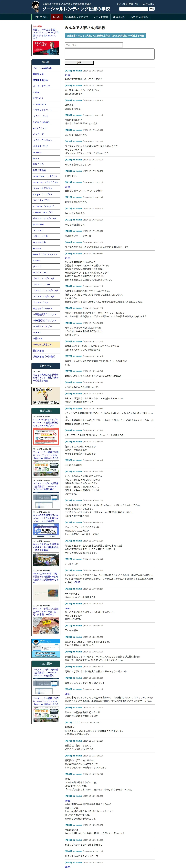Open 11月13日 データセンター投資 FUNDI article
186x868 pixels.
(x=46, y=455)
